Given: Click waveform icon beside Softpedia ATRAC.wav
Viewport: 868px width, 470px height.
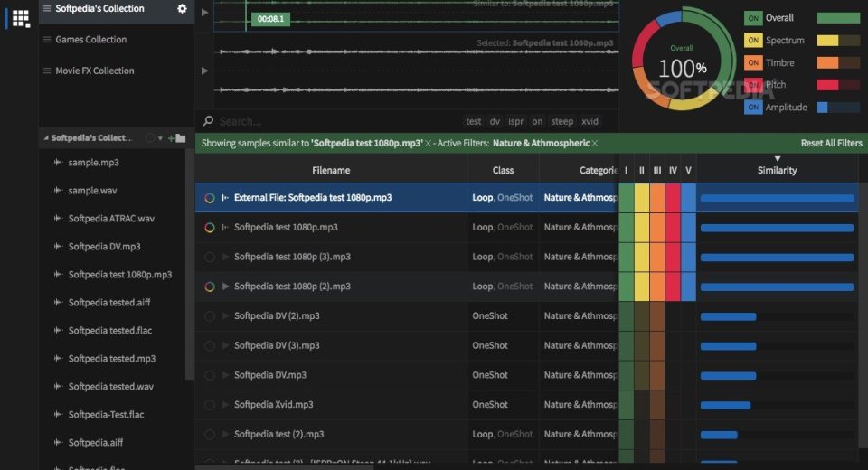Looking at the screenshot, I should point(58,218).
